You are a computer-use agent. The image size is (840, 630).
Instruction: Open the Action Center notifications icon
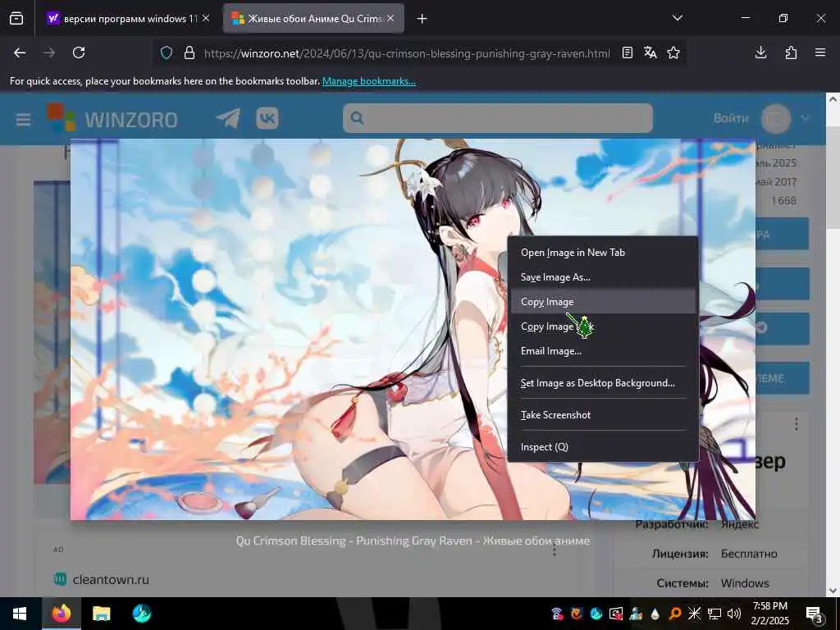(814, 614)
